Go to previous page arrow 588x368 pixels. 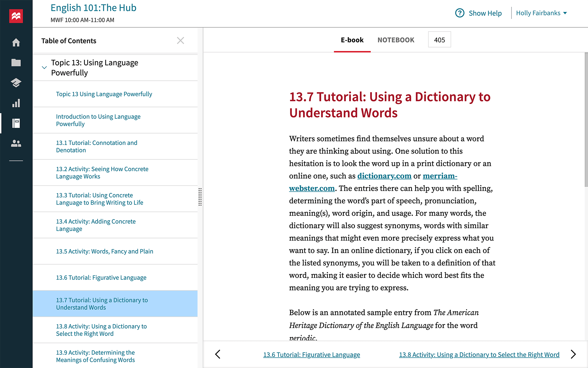coord(218,354)
